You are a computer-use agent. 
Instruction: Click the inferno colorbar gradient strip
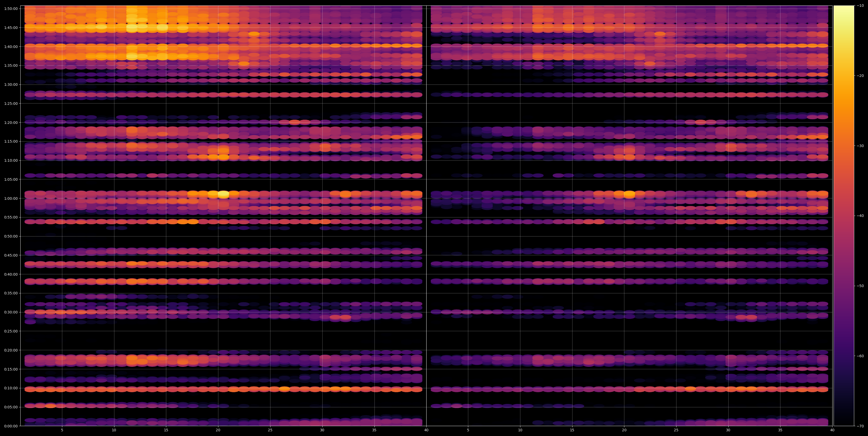[x=844, y=216]
